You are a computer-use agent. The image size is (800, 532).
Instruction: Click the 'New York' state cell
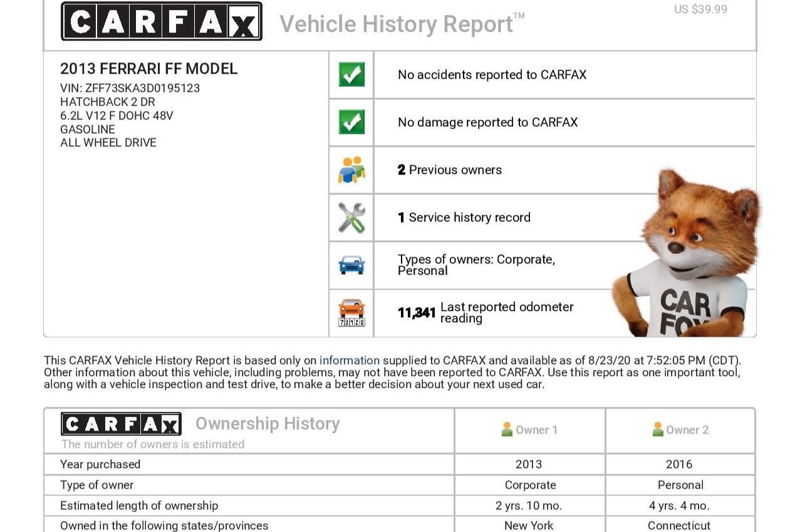[529, 526]
